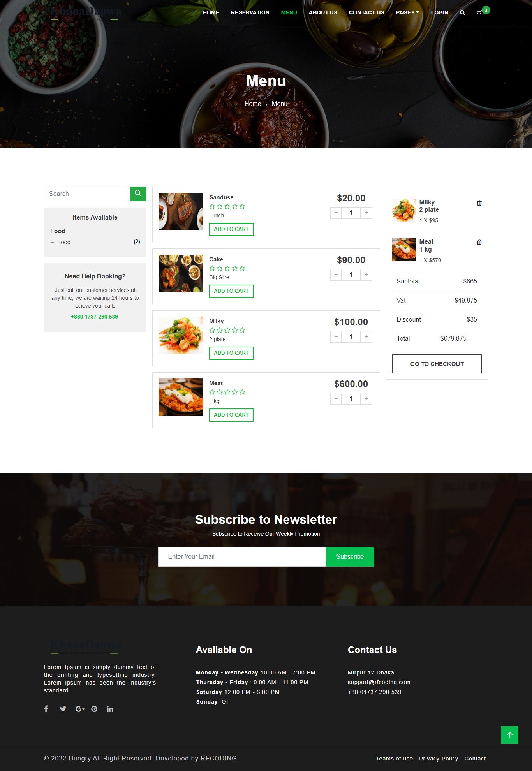The width and height of the screenshot is (532, 771).
Task: Decrease Cake quantity with minus
Action: [336, 275]
